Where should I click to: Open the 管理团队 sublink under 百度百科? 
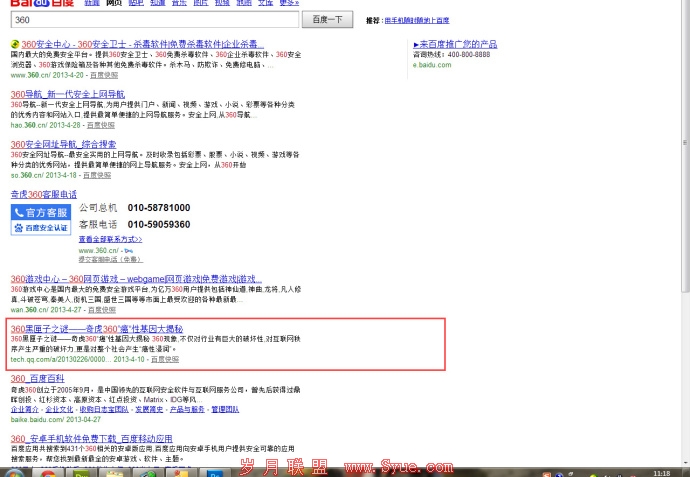[x=225, y=409]
